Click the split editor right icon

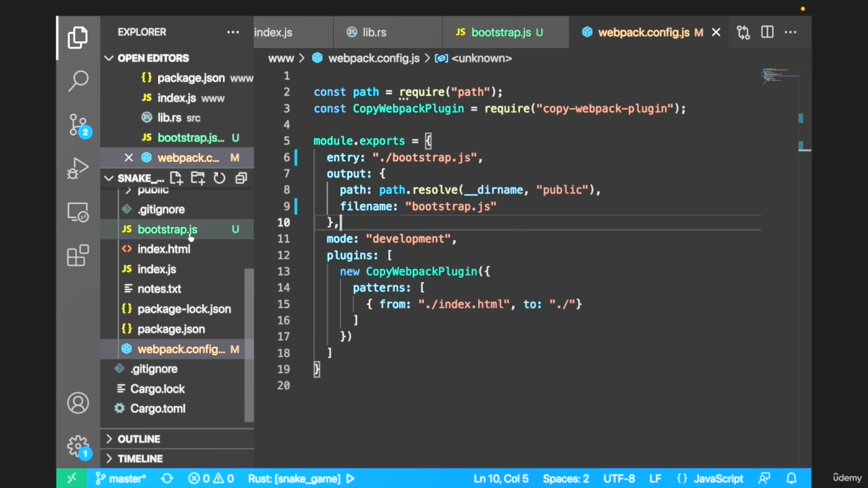coord(767,32)
